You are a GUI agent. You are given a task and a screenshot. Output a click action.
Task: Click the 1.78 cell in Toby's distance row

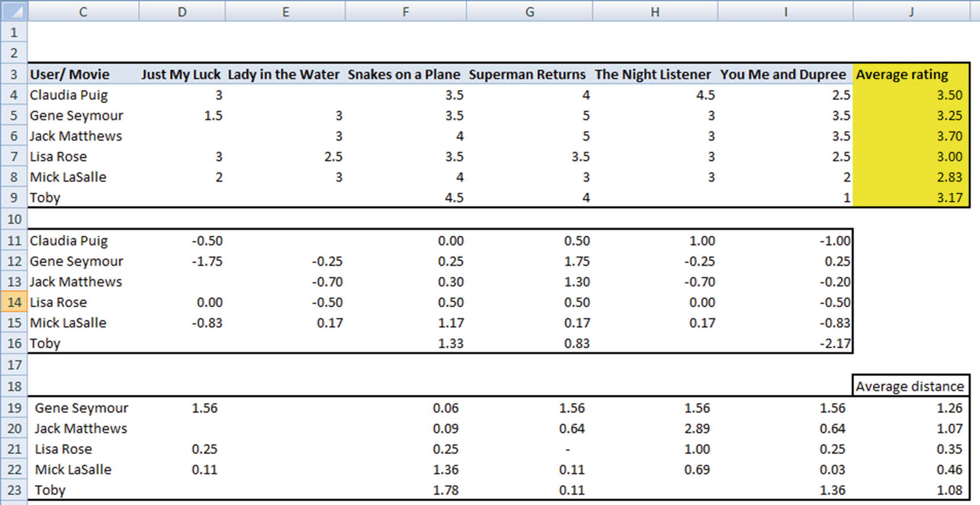pyautogui.click(x=445, y=490)
